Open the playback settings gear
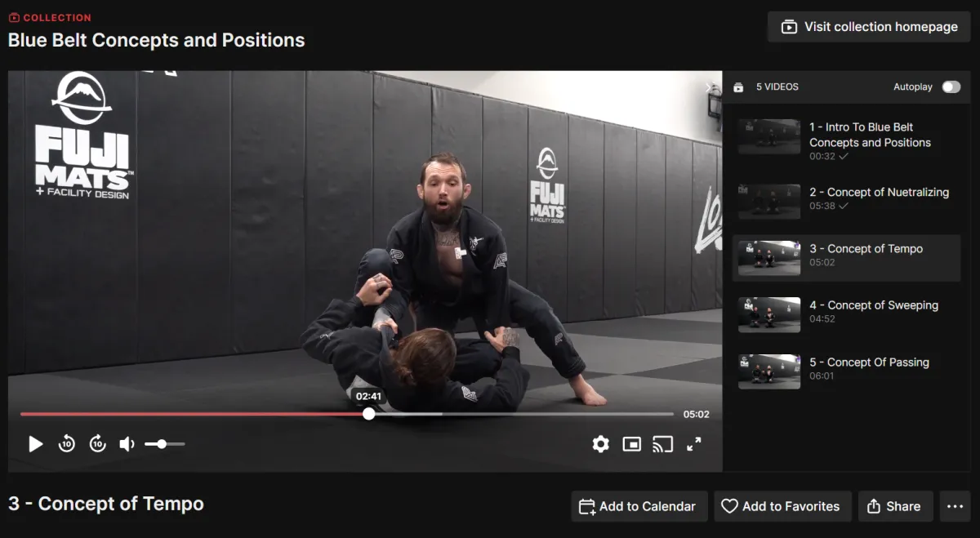 click(x=600, y=443)
